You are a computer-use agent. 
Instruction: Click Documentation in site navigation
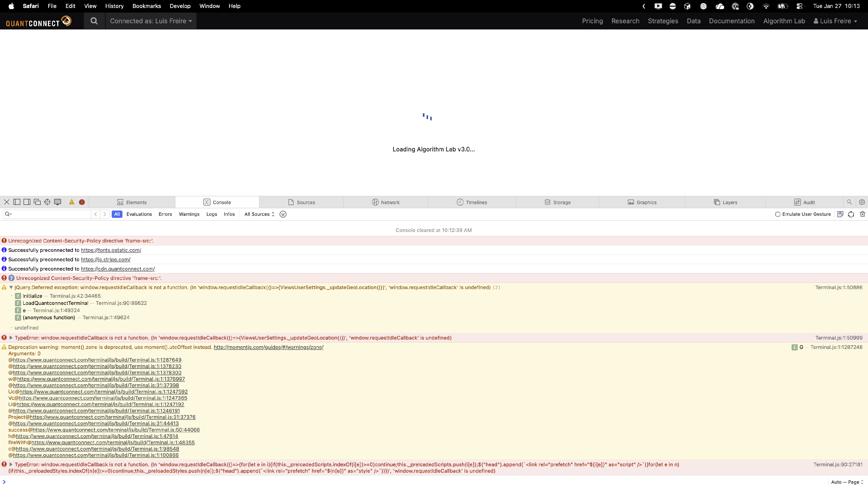coord(732,21)
